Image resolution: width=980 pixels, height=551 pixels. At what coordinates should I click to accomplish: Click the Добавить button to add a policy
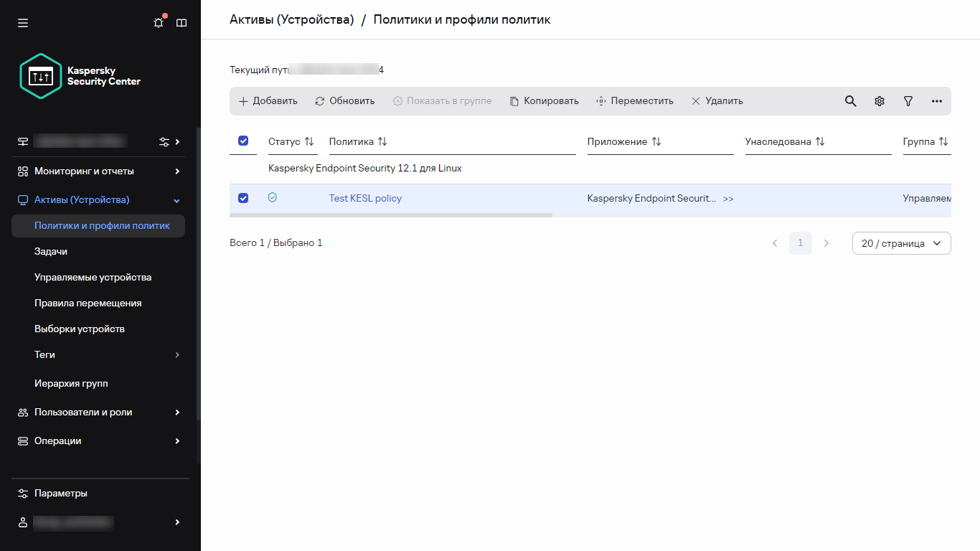(268, 100)
